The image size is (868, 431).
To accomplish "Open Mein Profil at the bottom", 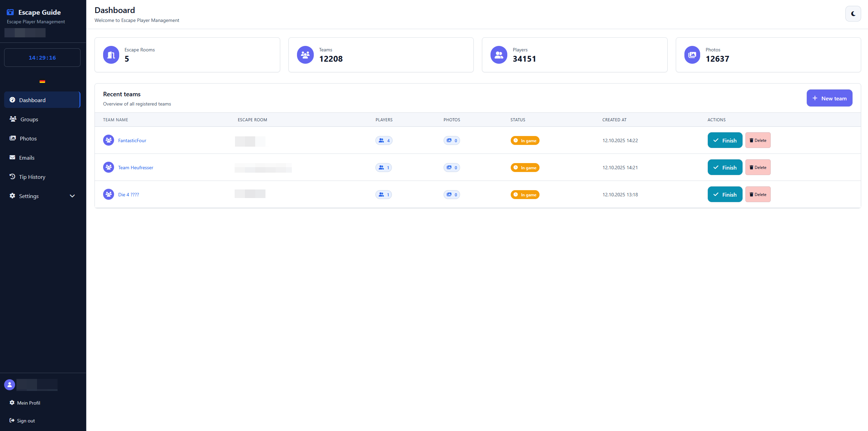I will [28, 403].
